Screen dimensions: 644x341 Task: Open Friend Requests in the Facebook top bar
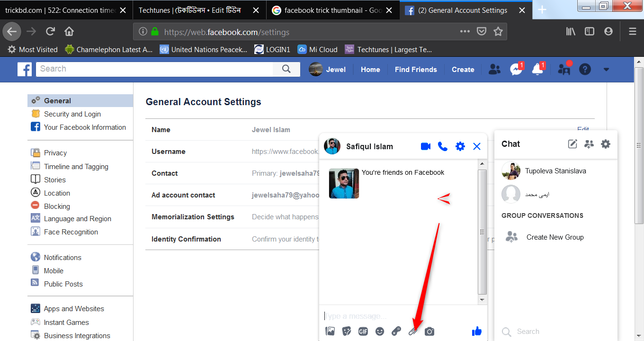[494, 70]
